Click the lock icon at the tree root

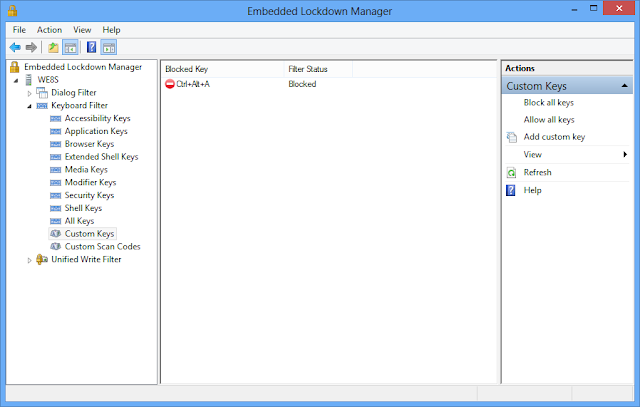[x=15, y=67]
